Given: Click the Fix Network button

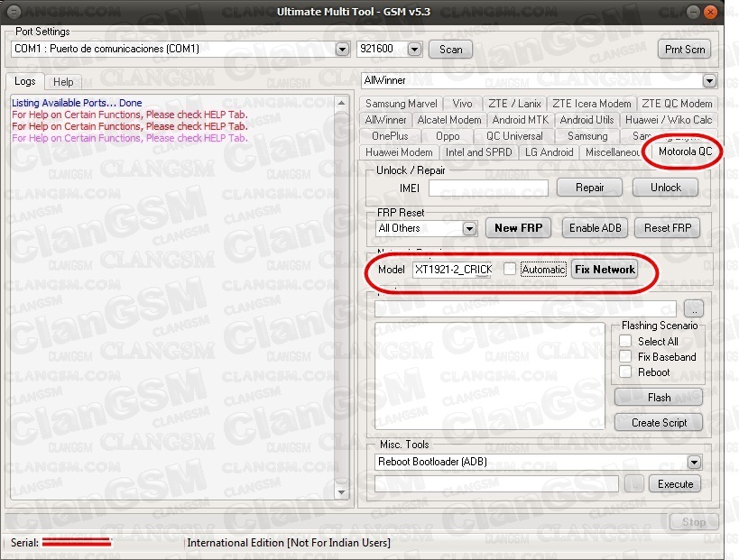Looking at the screenshot, I should (605, 270).
